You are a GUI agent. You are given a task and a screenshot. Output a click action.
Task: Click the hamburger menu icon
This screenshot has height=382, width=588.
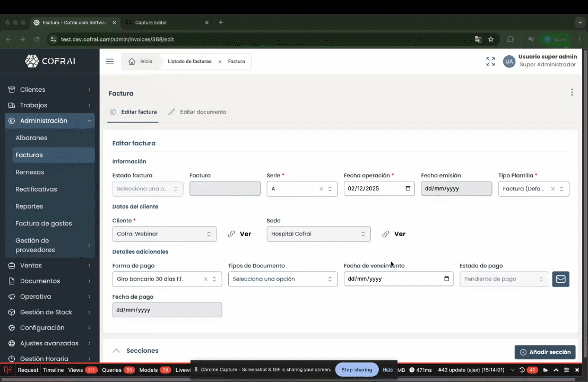pos(109,62)
